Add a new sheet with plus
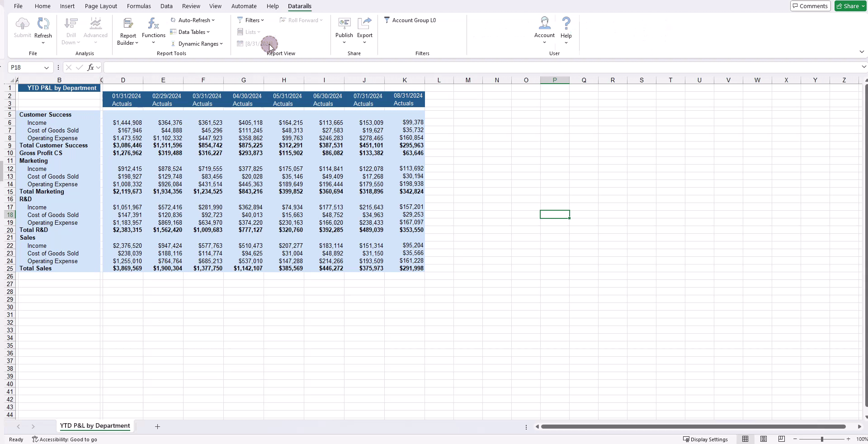Screen dimensions: 868x444 [x=157, y=426]
